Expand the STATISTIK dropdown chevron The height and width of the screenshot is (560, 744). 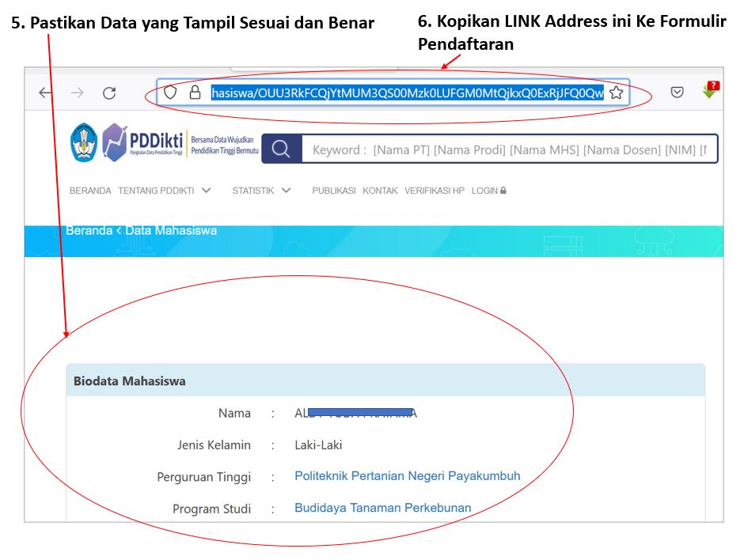(x=286, y=190)
